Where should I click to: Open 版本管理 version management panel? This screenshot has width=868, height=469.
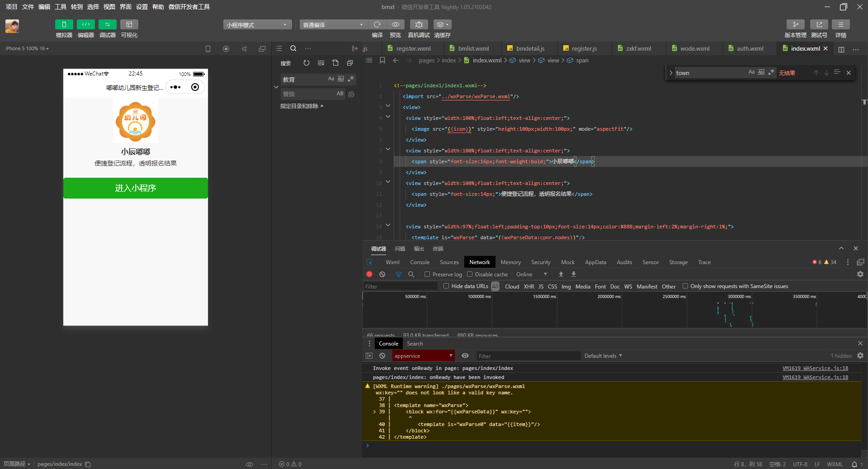pyautogui.click(x=796, y=24)
